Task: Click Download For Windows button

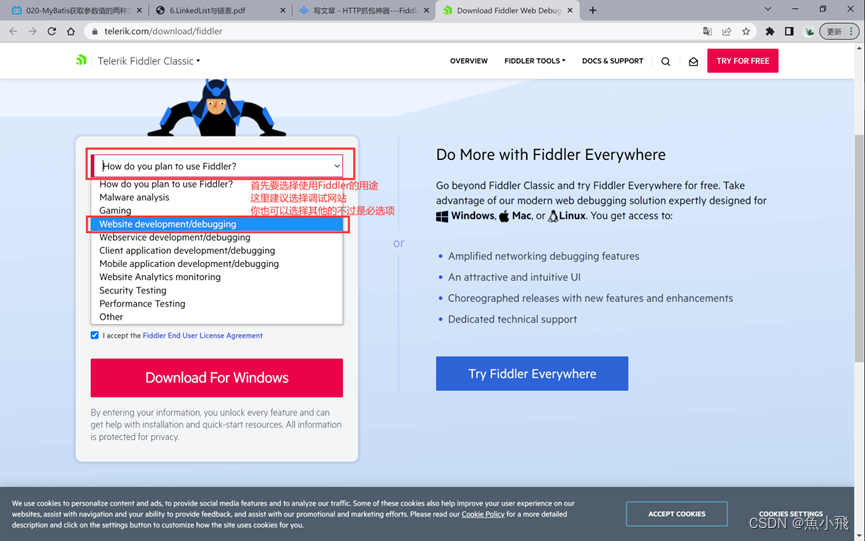Action: point(217,378)
